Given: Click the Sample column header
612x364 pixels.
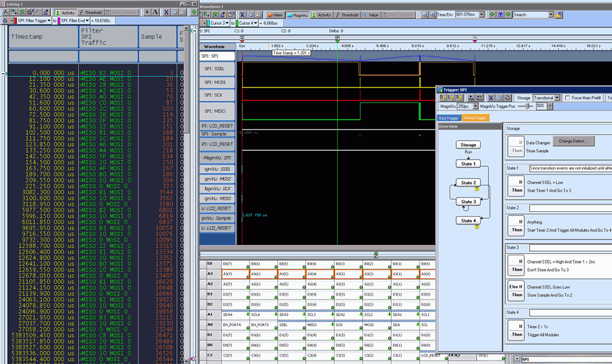Looking at the screenshot, I should tap(157, 37).
